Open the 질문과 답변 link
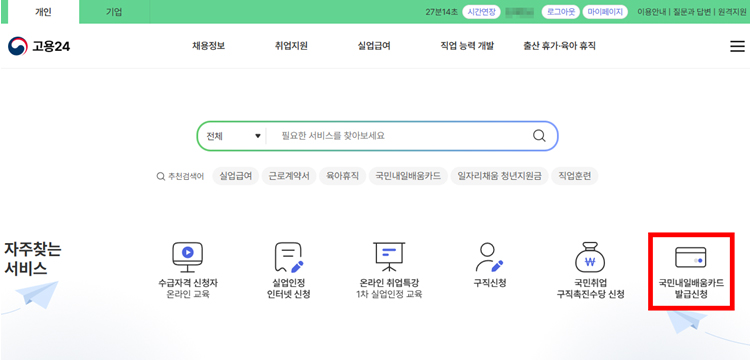750x360 pixels. tap(691, 12)
